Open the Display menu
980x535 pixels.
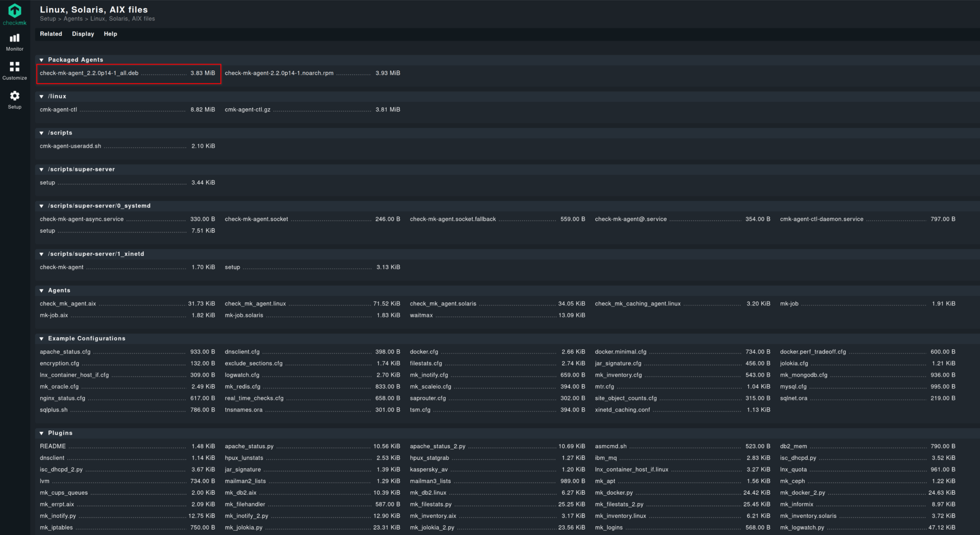point(83,34)
